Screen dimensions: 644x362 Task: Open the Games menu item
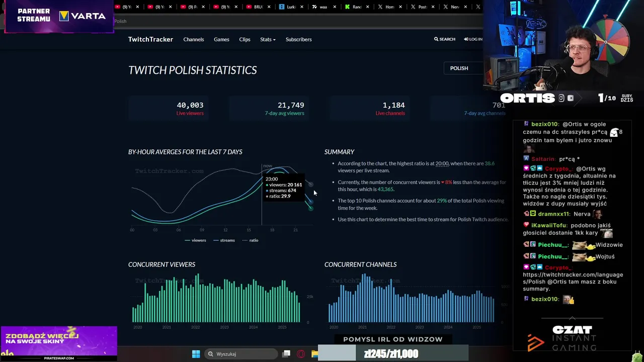tap(221, 39)
